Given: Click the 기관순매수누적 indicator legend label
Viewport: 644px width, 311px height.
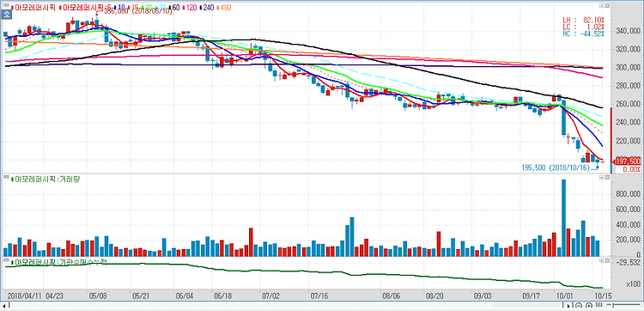Looking at the screenshot, I should pyautogui.click(x=58, y=262).
